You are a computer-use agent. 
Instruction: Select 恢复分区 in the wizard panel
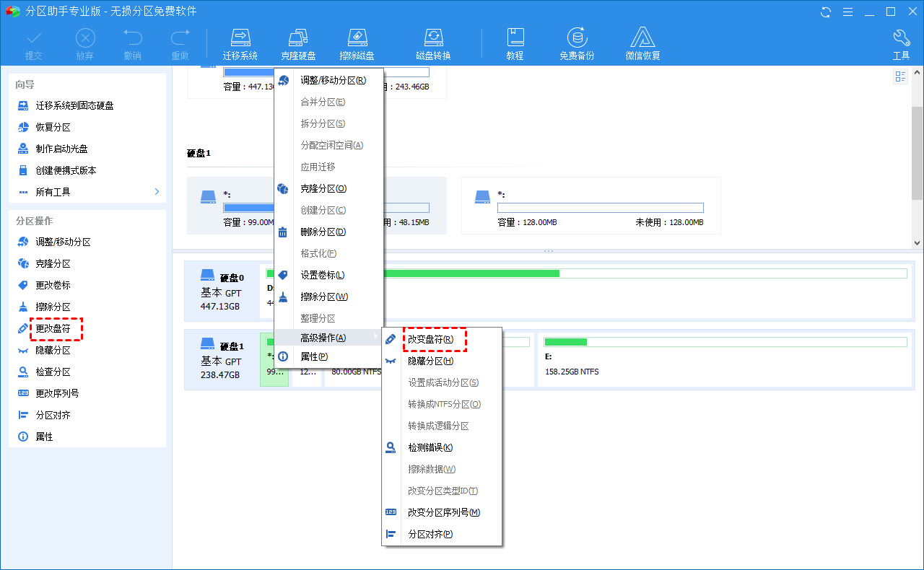(53, 127)
